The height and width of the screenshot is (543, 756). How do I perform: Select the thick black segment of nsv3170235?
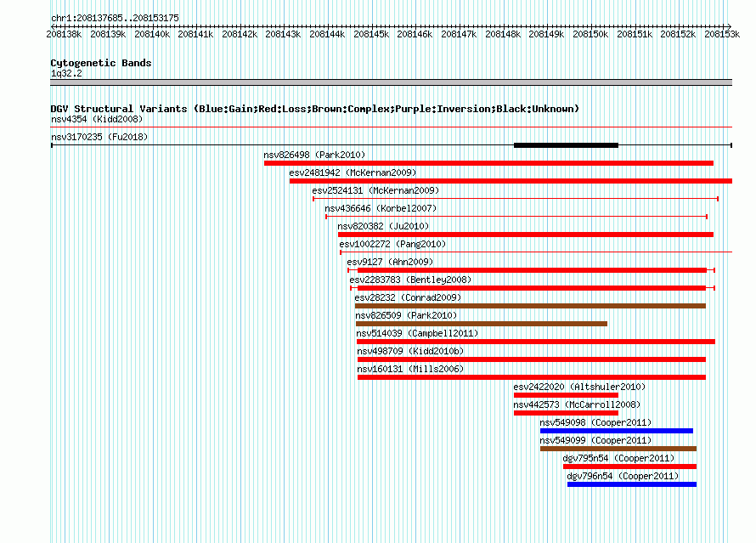[x=566, y=145]
